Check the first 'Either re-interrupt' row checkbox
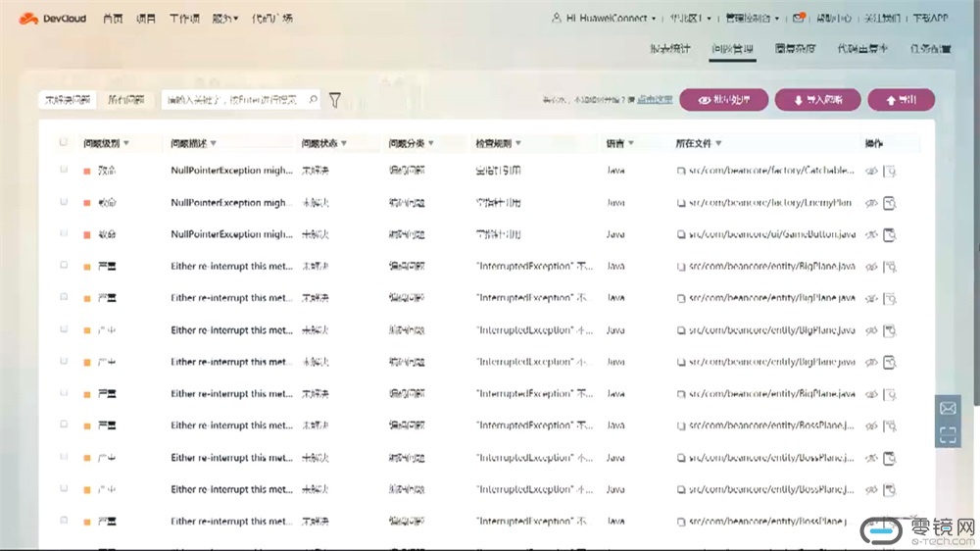Viewport: 980px width, 551px height. pos(64,266)
